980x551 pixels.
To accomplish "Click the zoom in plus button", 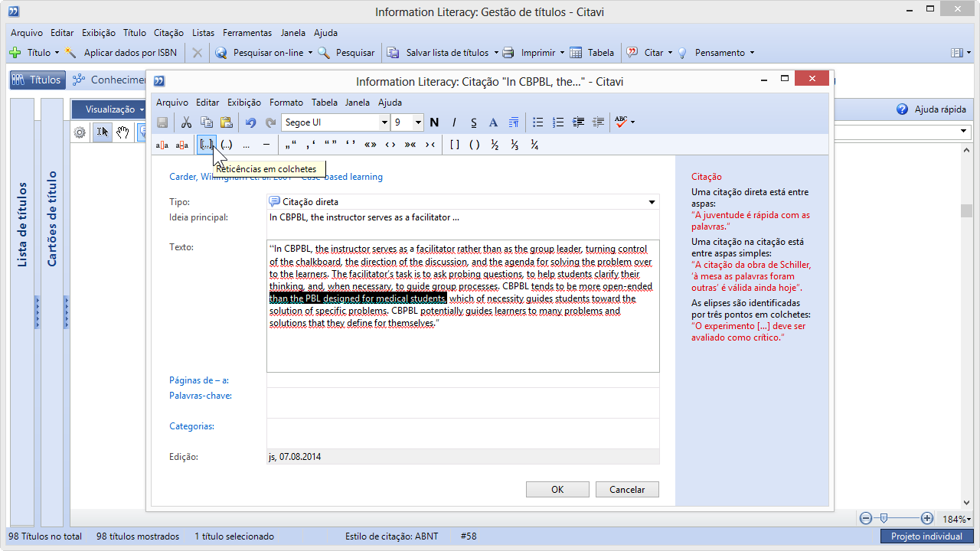I will click(x=927, y=518).
